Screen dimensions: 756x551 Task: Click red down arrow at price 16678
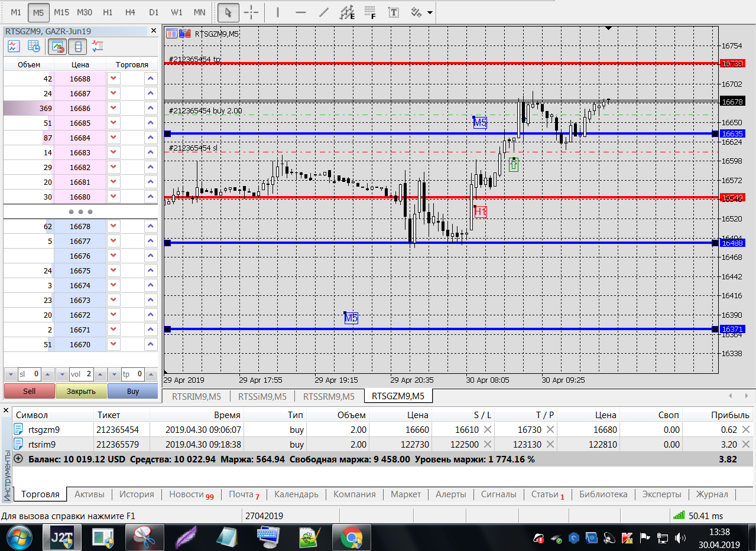(x=113, y=227)
